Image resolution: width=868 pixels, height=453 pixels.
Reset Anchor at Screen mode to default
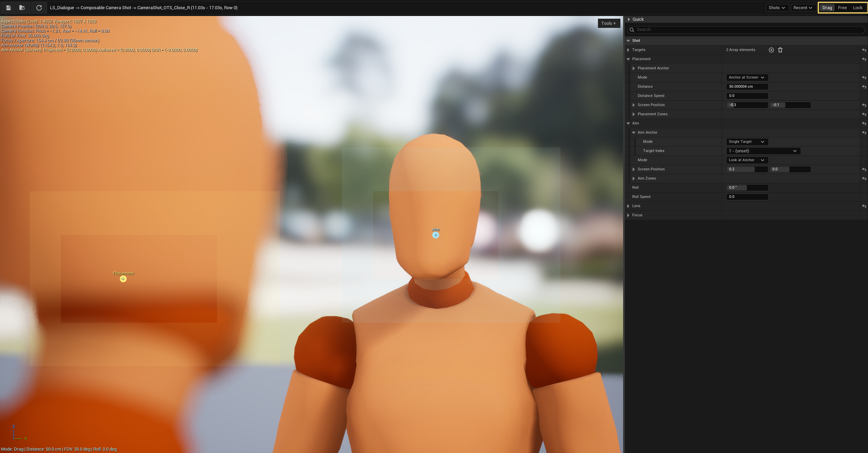[x=864, y=78]
